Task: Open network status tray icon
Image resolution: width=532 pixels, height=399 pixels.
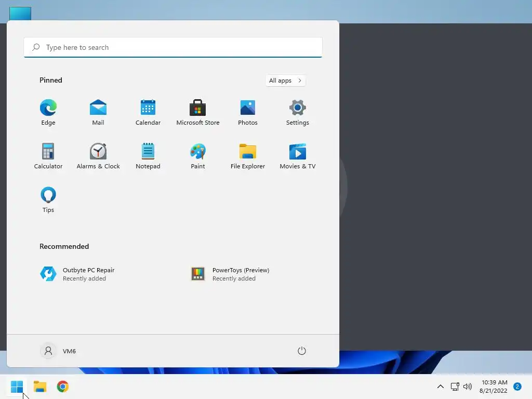Action: pos(455,387)
